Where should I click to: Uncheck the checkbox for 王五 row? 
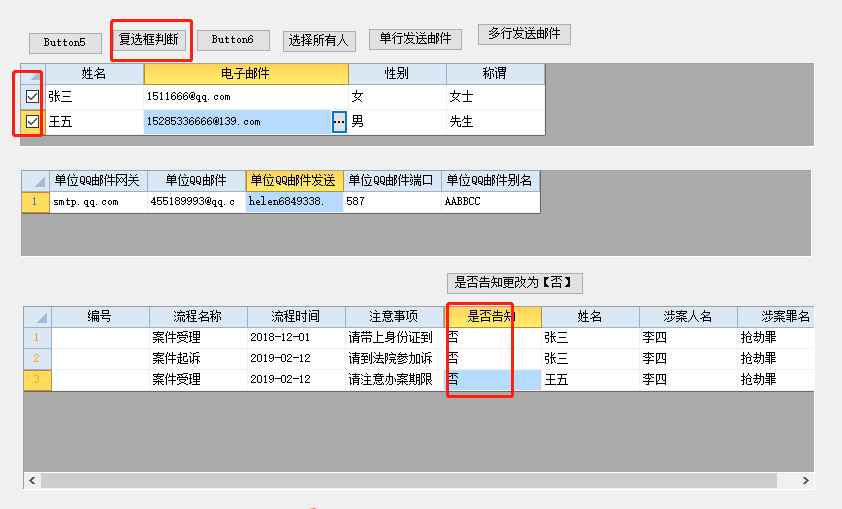coord(32,121)
